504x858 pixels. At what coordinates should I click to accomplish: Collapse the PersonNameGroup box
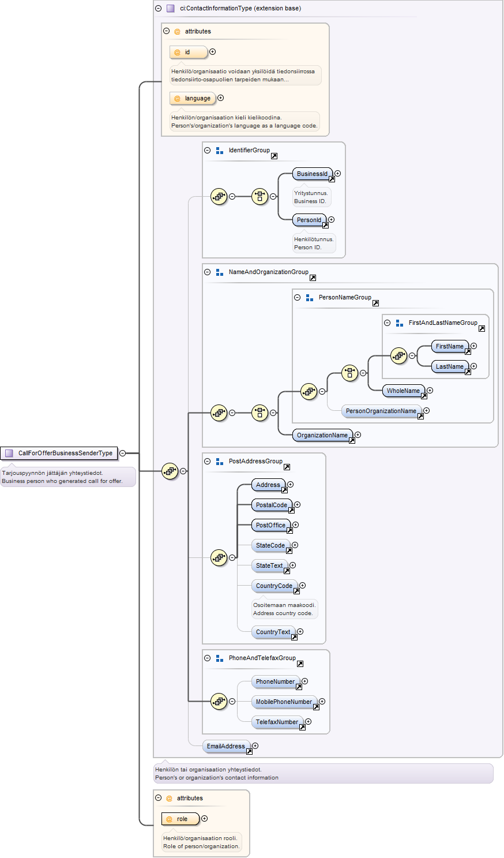tap(298, 298)
